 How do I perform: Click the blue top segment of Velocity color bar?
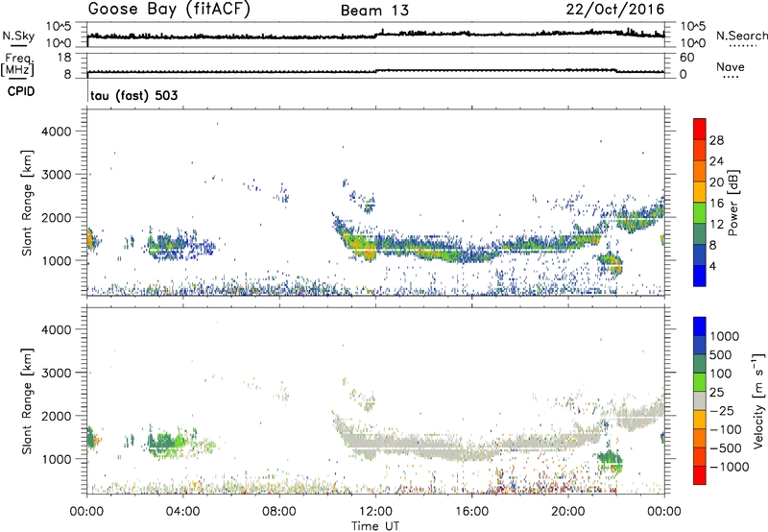[x=700, y=326]
